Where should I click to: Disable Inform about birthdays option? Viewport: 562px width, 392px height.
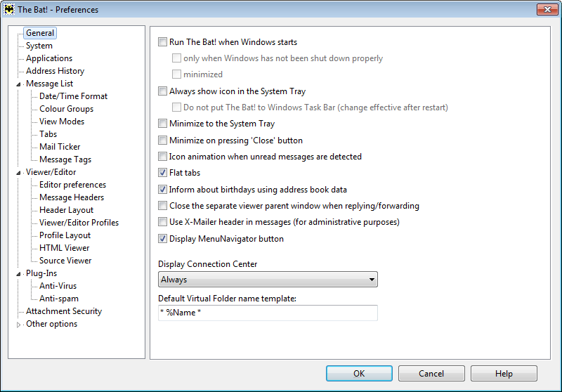[163, 189]
